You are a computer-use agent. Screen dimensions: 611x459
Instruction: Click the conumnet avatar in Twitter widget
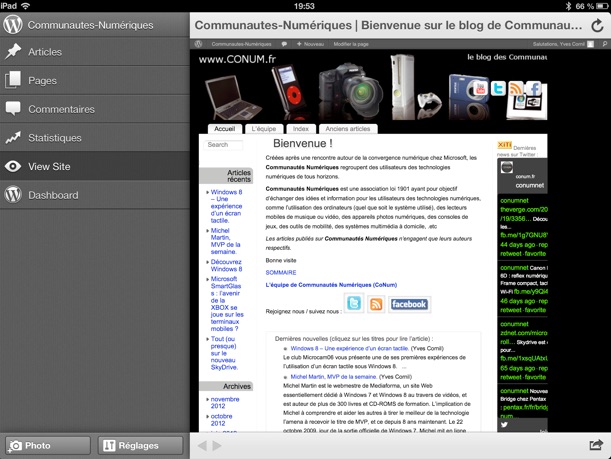click(507, 167)
